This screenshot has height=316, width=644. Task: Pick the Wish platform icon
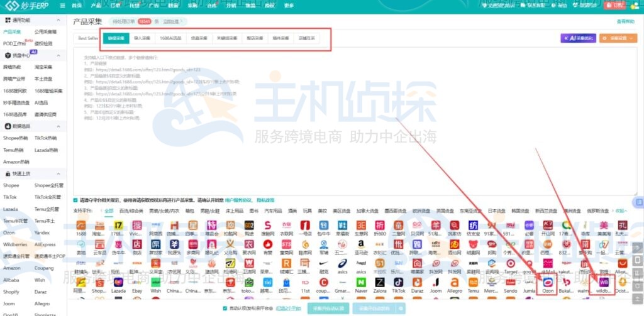[x=156, y=282]
